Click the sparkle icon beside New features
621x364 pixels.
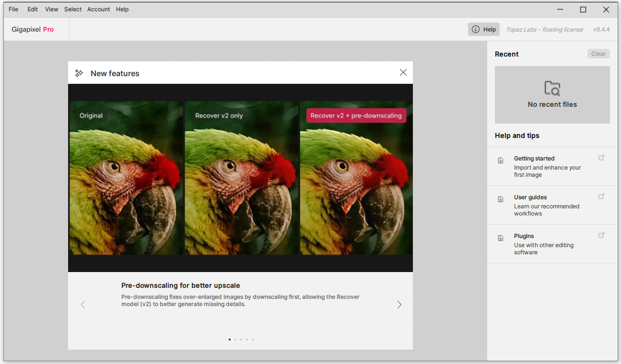pos(79,73)
